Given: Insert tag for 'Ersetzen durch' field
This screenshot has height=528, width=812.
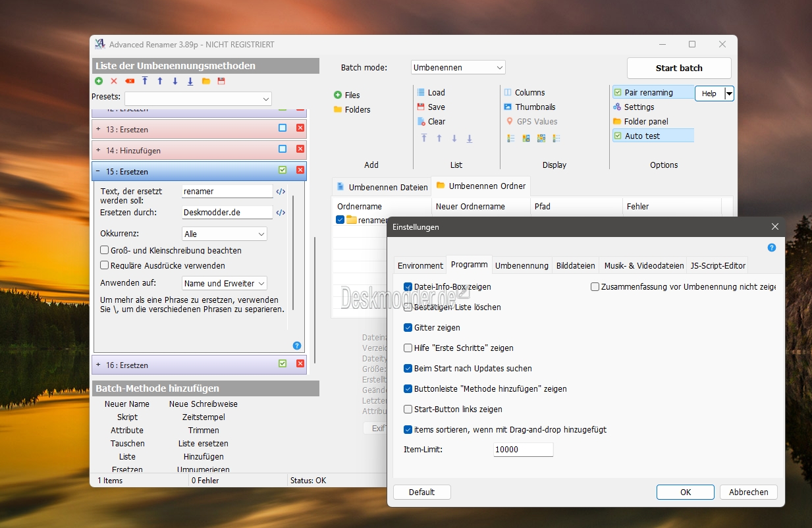Looking at the screenshot, I should pyautogui.click(x=281, y=213).
